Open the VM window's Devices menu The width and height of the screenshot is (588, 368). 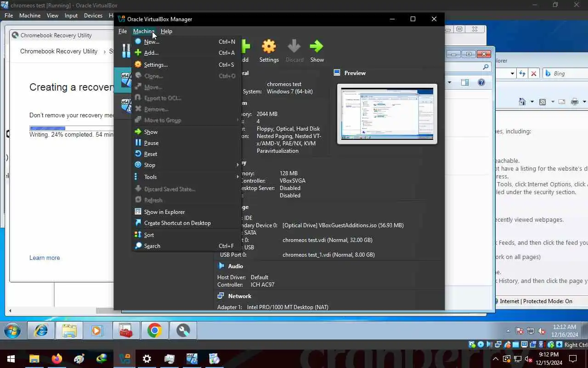(93, 16)
